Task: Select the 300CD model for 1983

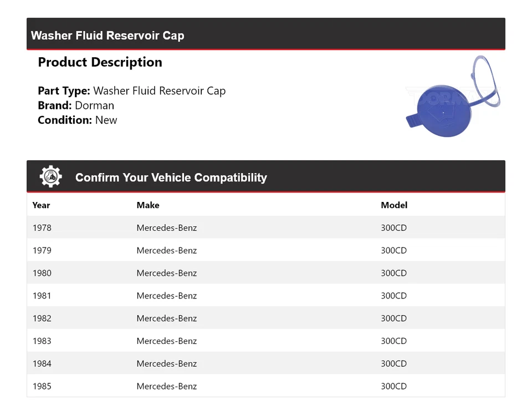Action: click(x=393, y=341)
